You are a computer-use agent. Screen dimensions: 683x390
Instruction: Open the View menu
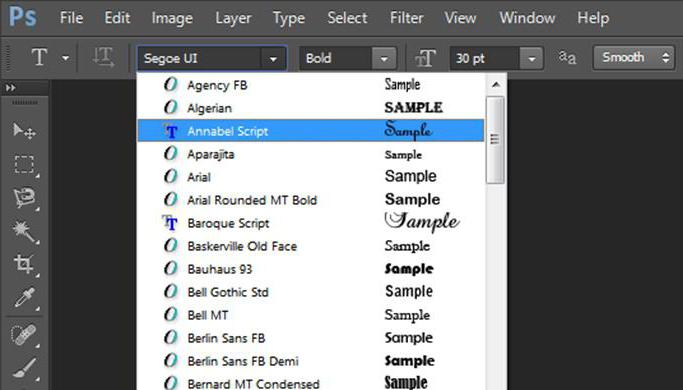[x=460, y=18]
